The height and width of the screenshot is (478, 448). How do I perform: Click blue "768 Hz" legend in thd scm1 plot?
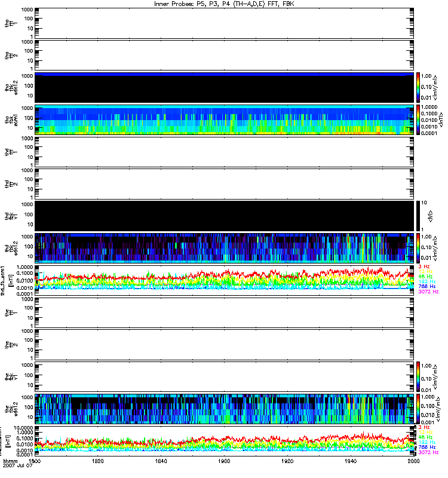pyautogui.click(x=427, y=287)
